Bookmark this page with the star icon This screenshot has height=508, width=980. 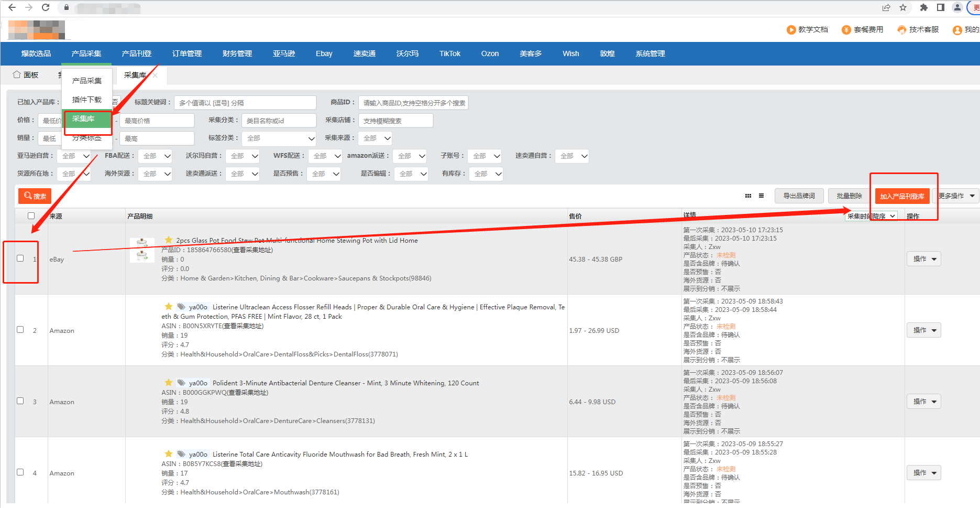[903, 7]
